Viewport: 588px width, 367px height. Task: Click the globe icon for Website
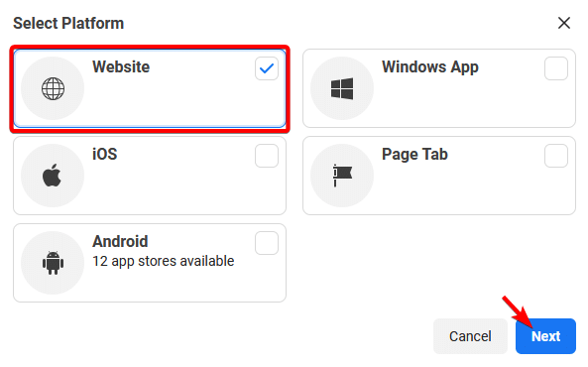pos(53,89)
